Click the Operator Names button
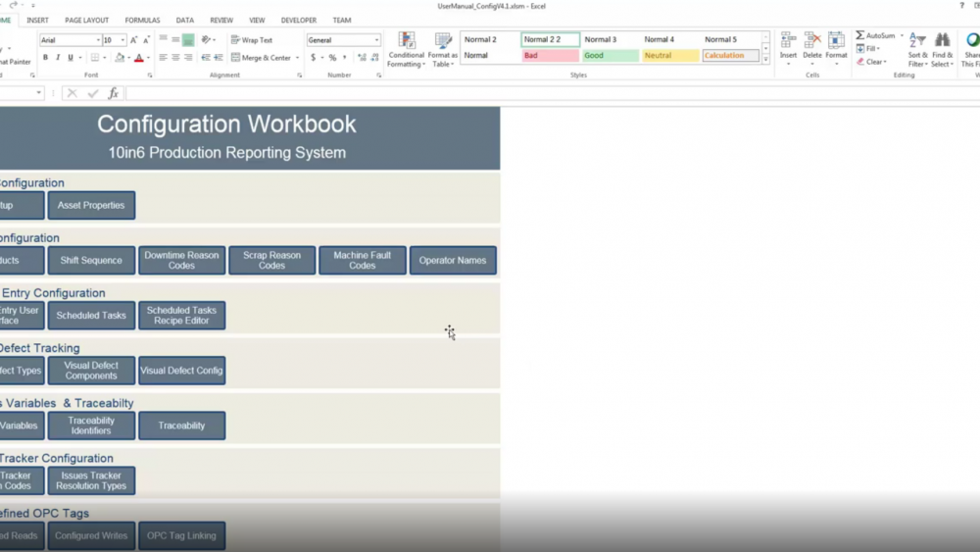The width and height of the screenshot is (980, 552). coord(453,261)
